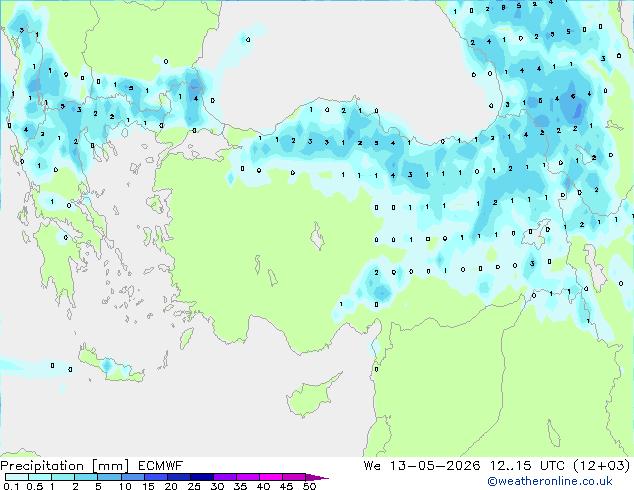Click the 'We' weekday label
Image resolution: width=634 pixels, height=490 pixels.
tap(372, 466)
